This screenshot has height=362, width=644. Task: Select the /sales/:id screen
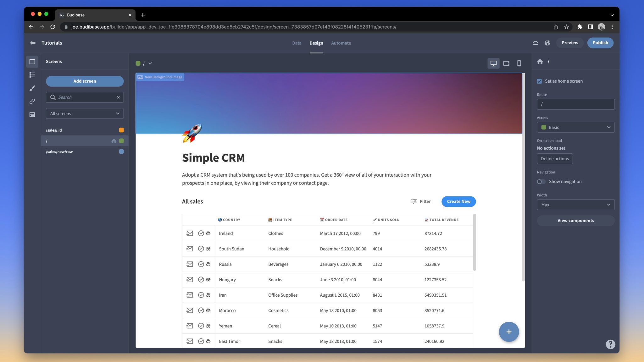pos(85,130)
